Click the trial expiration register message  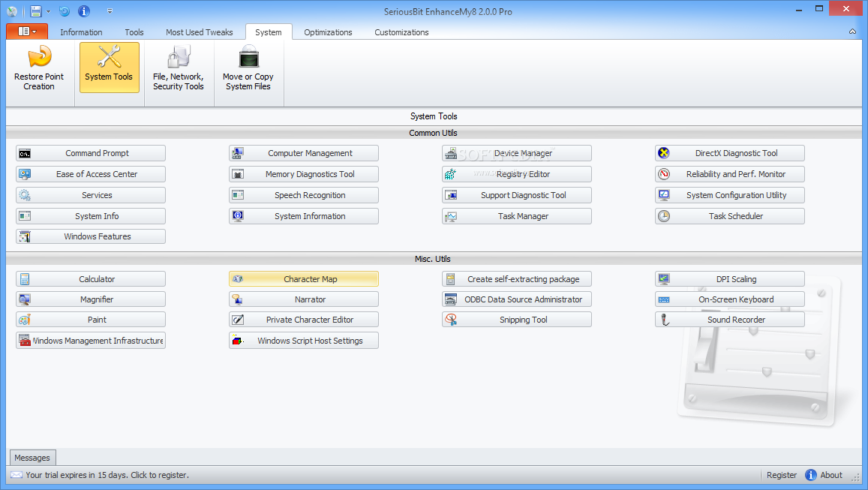107,475
